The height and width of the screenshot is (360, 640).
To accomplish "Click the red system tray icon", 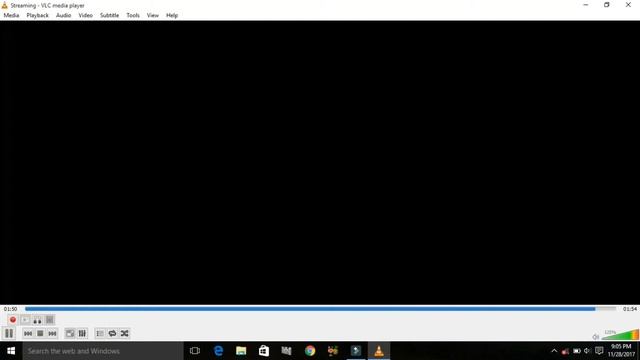I will coord(565,351).
